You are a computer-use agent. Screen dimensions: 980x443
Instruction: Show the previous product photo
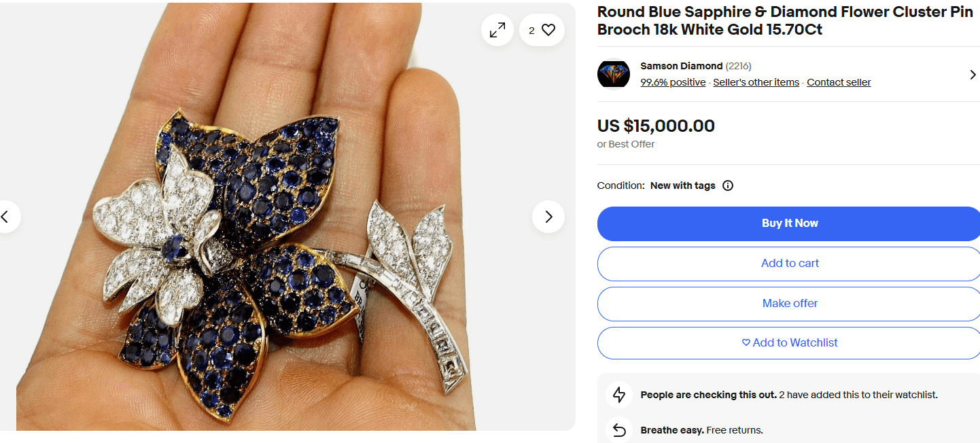click(x=5, y=216)
